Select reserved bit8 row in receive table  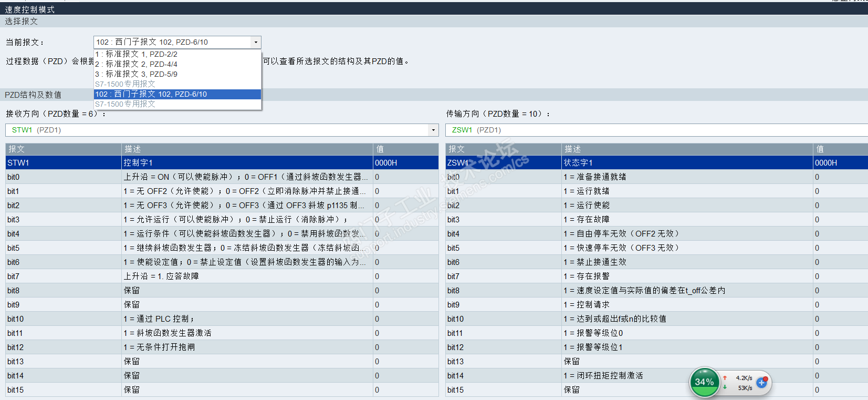click(222, 291)
